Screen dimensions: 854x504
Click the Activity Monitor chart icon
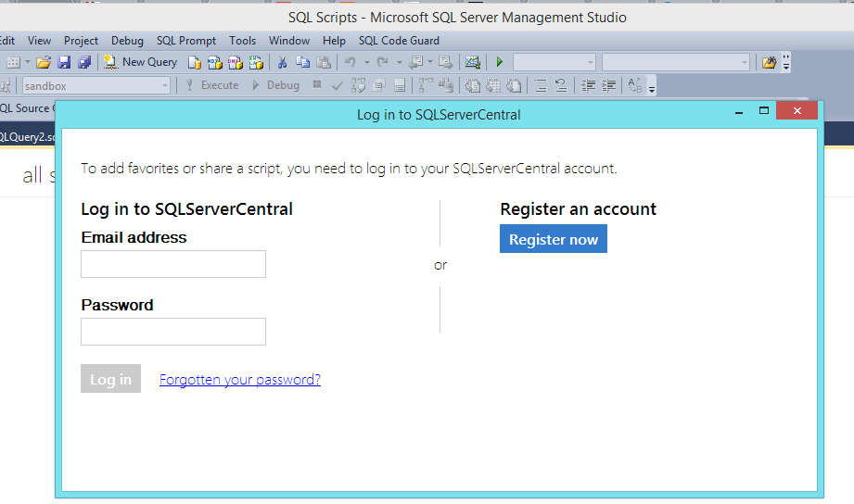473,62
